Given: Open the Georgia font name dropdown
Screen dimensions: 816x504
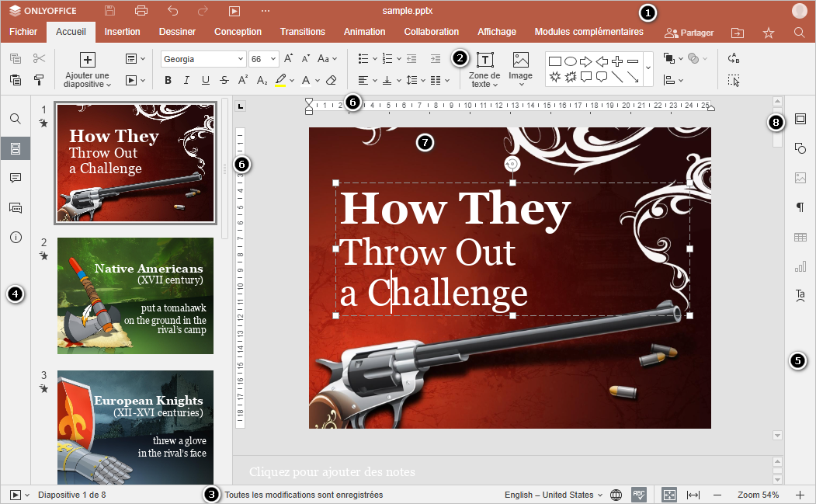Looking at the screenshot, I should click(203, 59).
